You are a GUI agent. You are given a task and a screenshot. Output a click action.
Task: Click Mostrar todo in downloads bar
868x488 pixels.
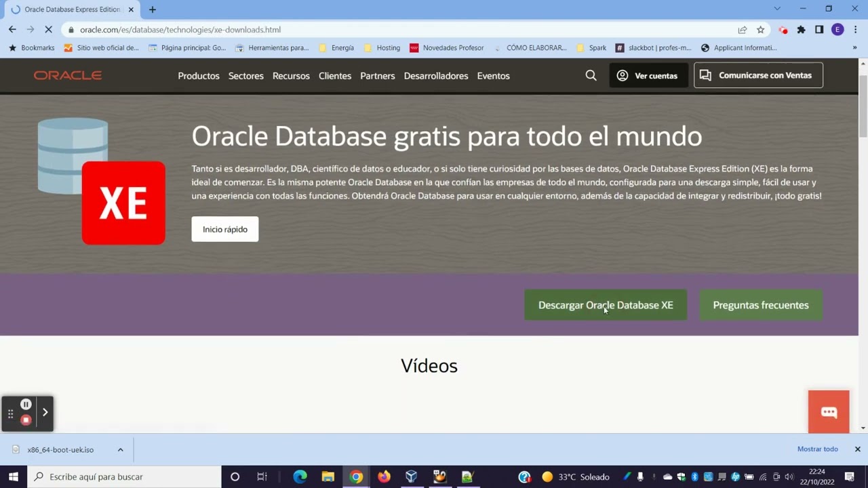pos(818,449)
